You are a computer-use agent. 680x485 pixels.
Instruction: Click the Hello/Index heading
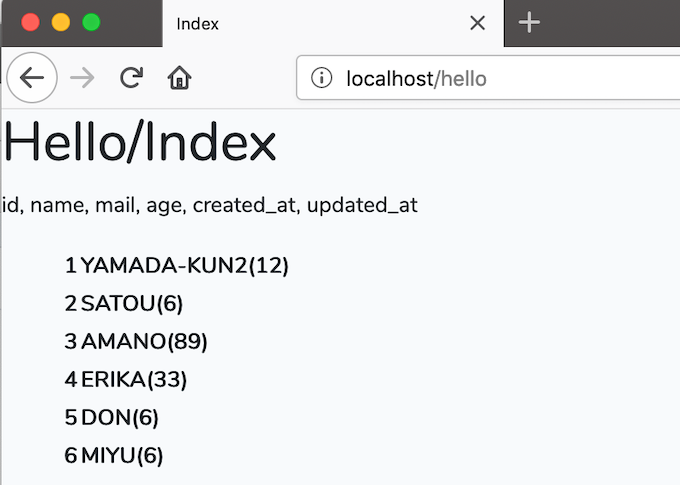coord(140,142)
